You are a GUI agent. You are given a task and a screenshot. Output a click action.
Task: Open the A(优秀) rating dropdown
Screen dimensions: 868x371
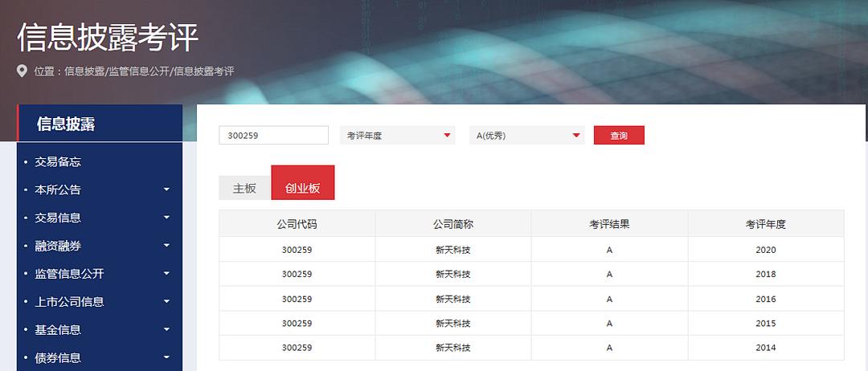(x=526, y=136)
